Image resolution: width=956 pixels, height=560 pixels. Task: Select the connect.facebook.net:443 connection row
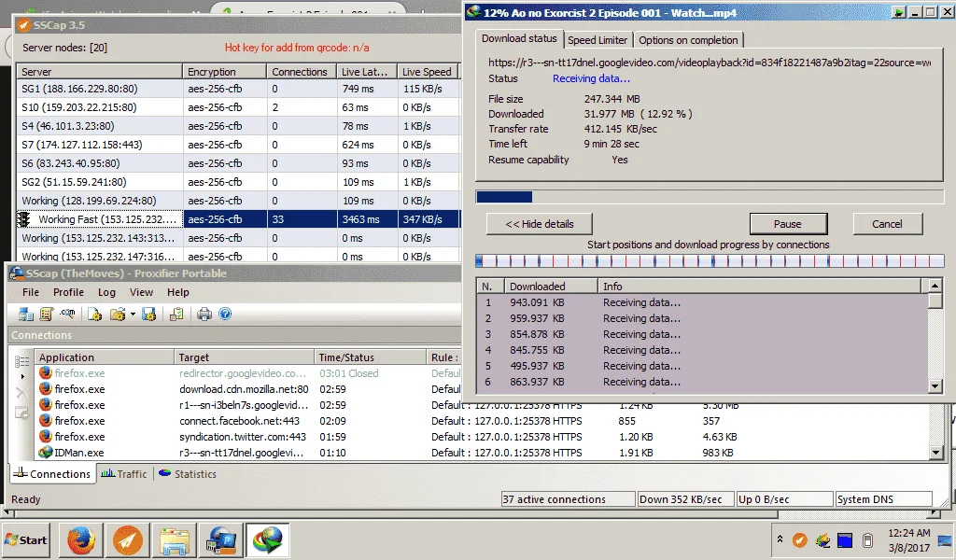pos(482,421)
